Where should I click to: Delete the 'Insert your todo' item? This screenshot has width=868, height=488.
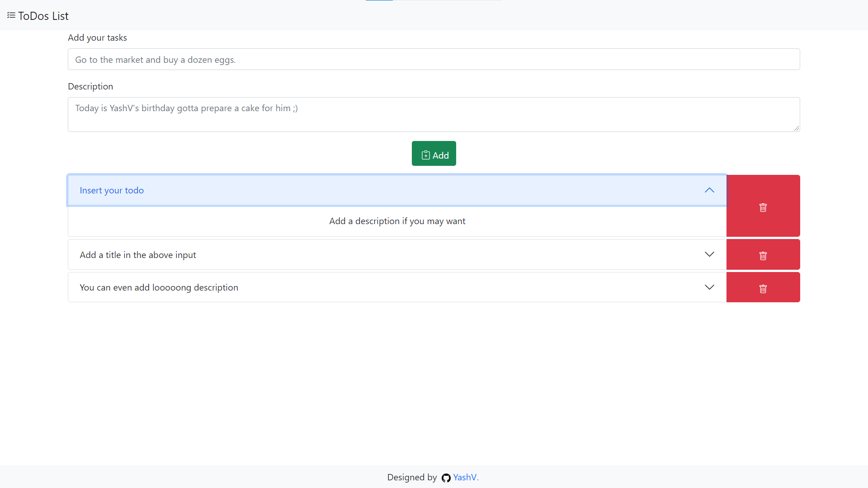[x=763, y=207]
